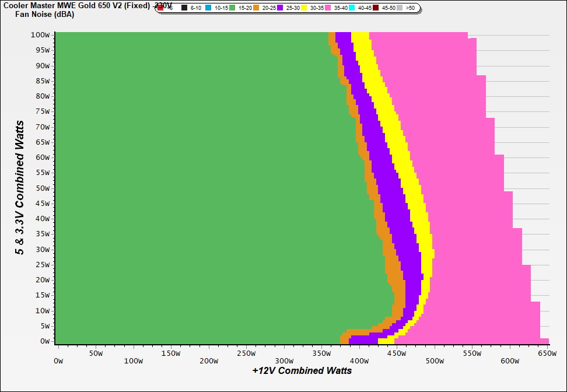Click the 100W label on the vertical axis
Image resolution: width=567 pixels, height=392 pixels.
click(x=40, y=35)
